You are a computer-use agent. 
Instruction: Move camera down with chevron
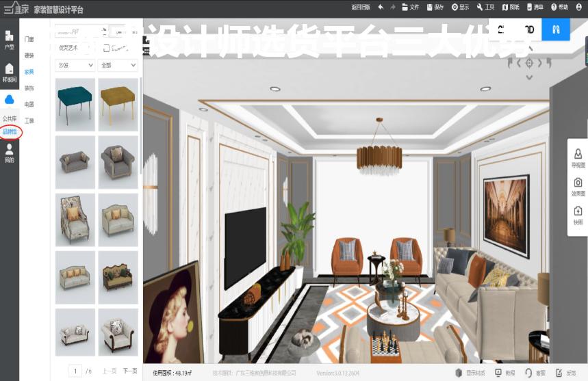click(x=529, y=77)
